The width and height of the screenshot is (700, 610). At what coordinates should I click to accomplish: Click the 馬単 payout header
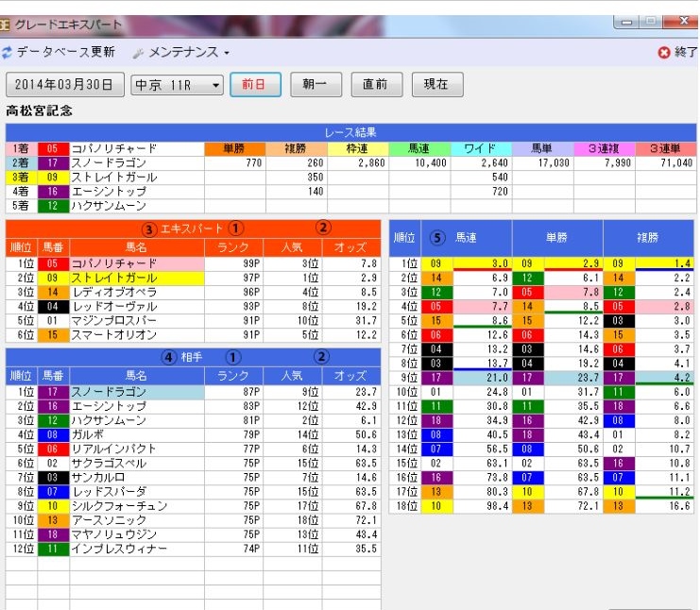point(543,148)
